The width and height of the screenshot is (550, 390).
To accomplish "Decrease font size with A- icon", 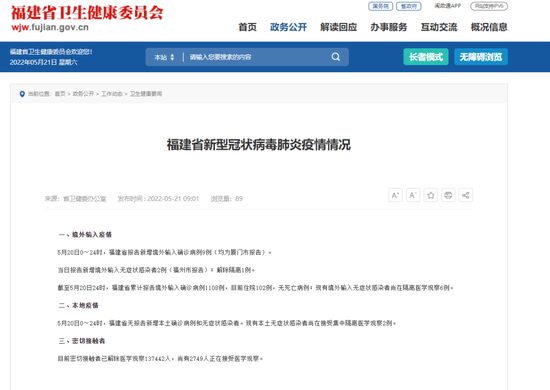I will coord(413,195).
